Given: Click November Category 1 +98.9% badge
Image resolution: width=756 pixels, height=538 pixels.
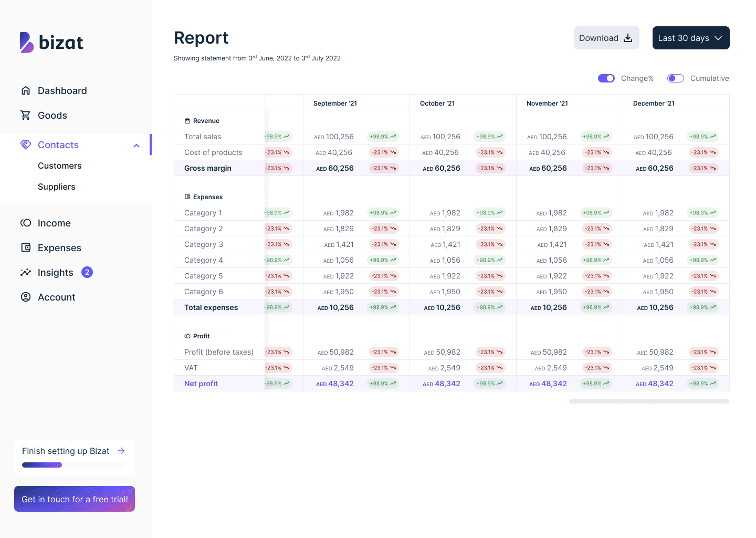Looking at the screenshot, I should (596, 213).
